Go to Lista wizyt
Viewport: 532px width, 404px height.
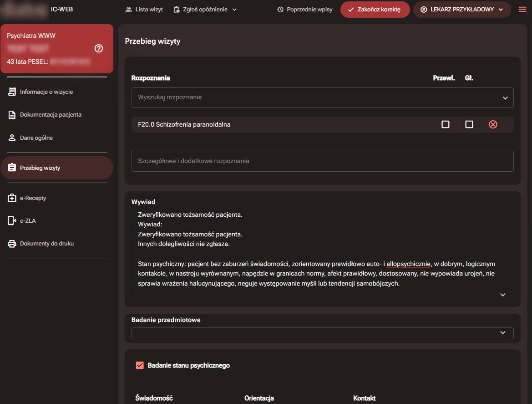pos(144,10)
